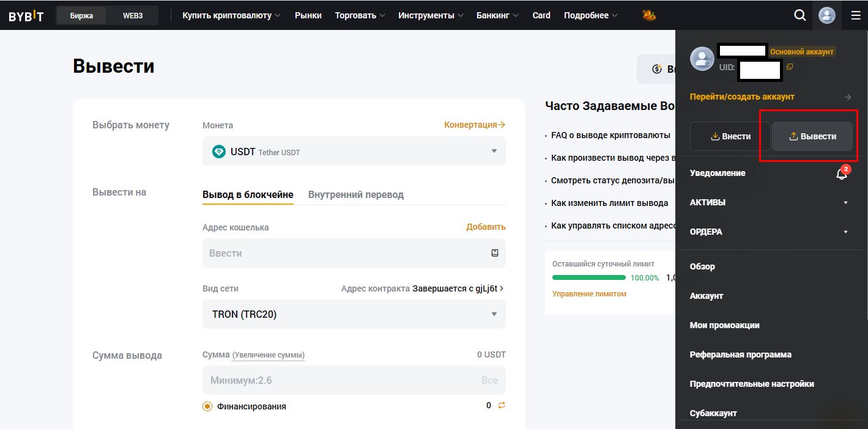Image resolution: width=868 pixels, height=429 pixels.
Task: Click the notification bell icon
Action: click(x=842, y=174)
